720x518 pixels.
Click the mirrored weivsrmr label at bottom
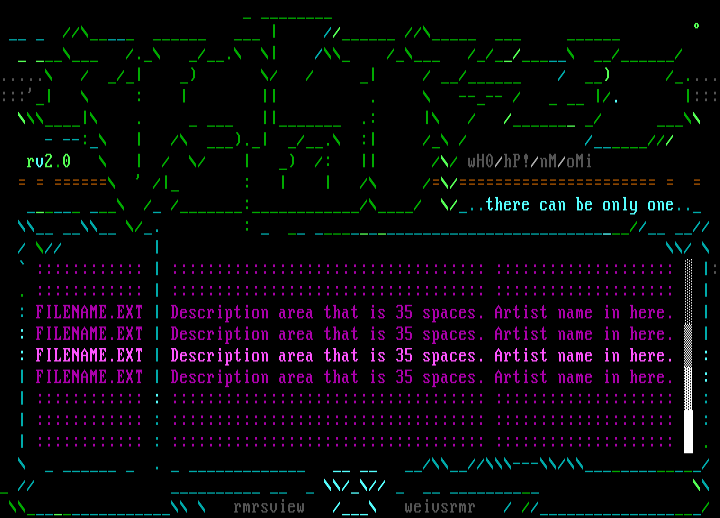[440, 507]
